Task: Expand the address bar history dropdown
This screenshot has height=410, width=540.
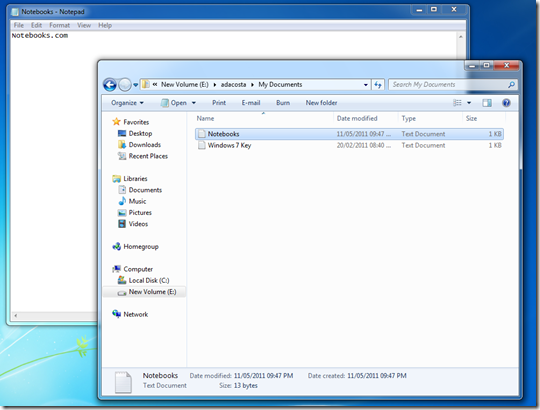Action: click(x=365, y=85)
